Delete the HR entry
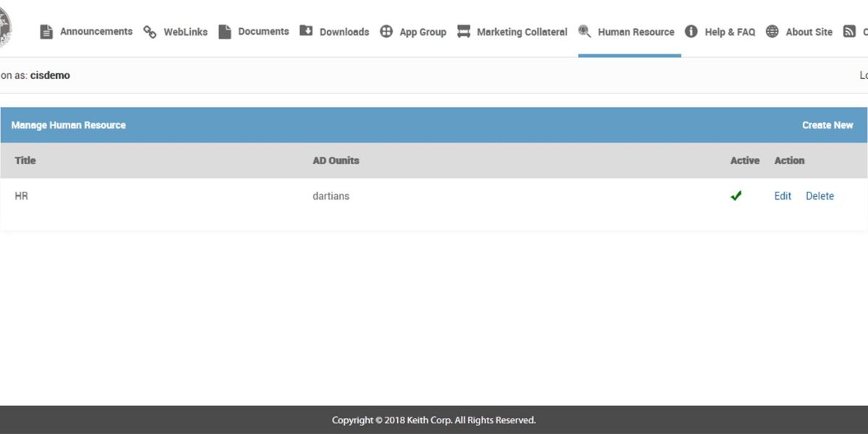 pyautogui.click(x=820, y=195)
